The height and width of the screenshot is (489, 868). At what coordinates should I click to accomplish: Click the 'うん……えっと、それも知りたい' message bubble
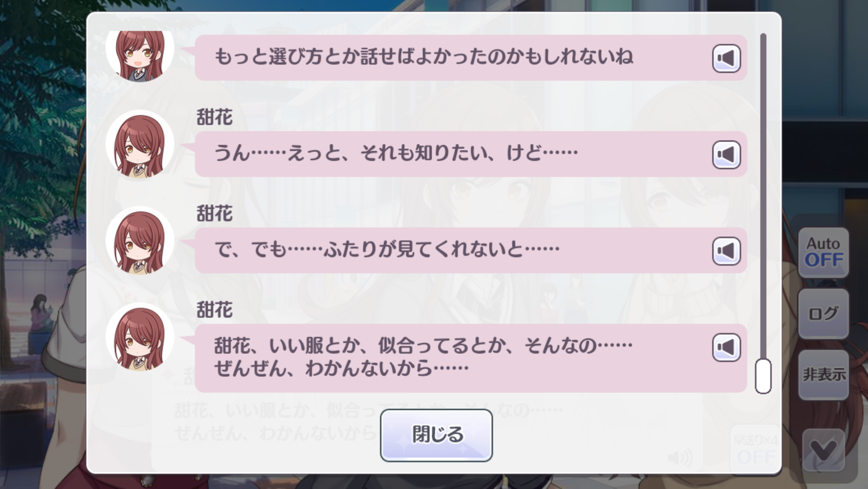[x=471, y=154]
